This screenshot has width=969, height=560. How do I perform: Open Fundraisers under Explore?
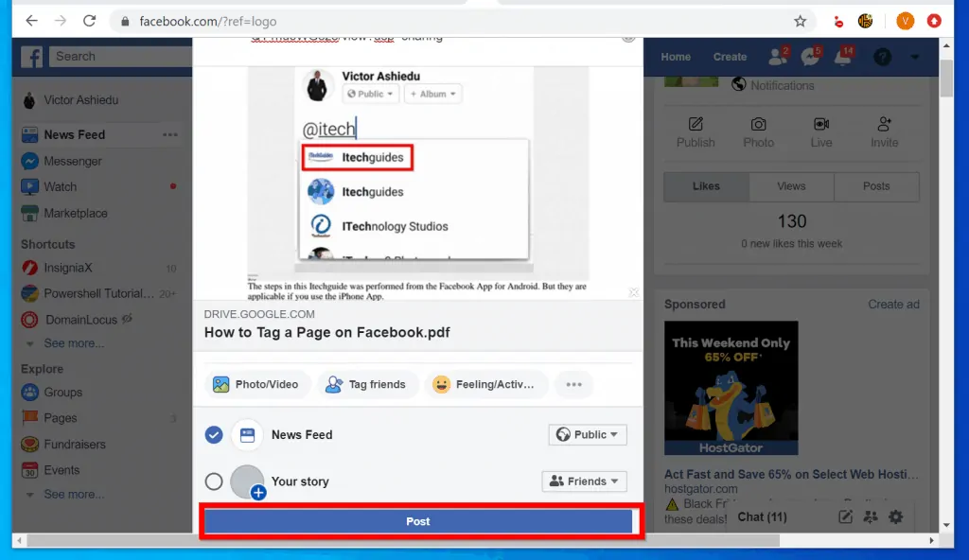pos(74,445)
